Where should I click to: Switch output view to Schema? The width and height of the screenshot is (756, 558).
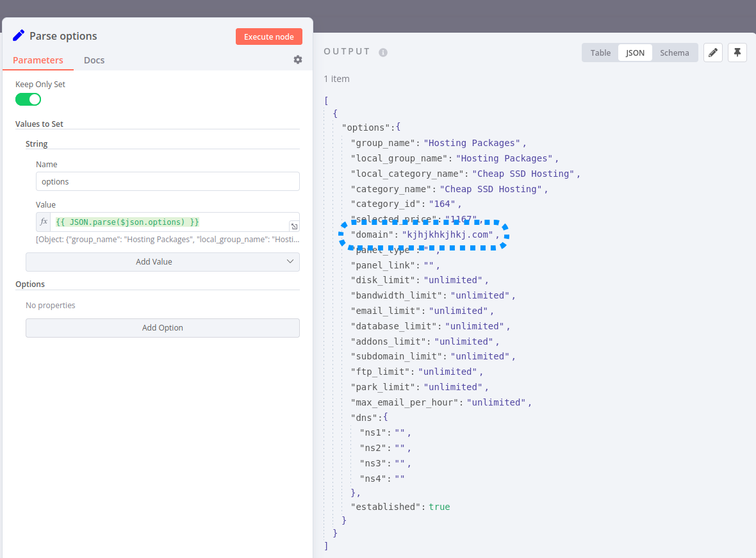tap(675, 53)
